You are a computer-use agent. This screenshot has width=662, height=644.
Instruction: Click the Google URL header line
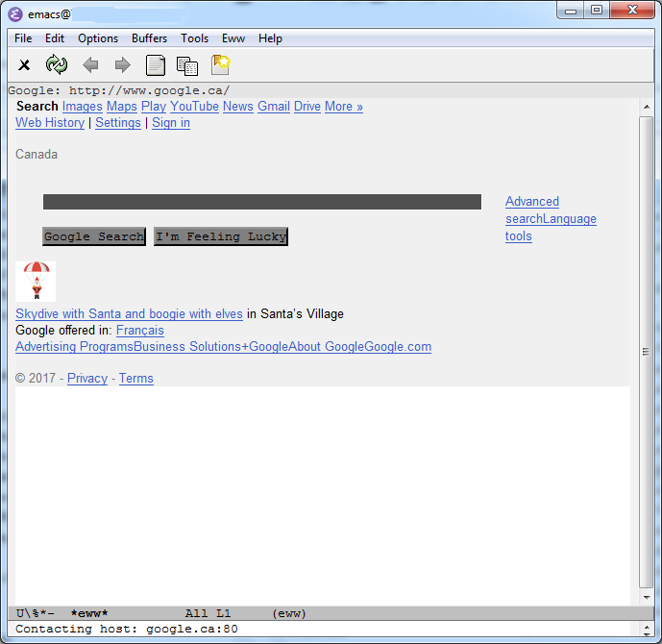(331, 90)
